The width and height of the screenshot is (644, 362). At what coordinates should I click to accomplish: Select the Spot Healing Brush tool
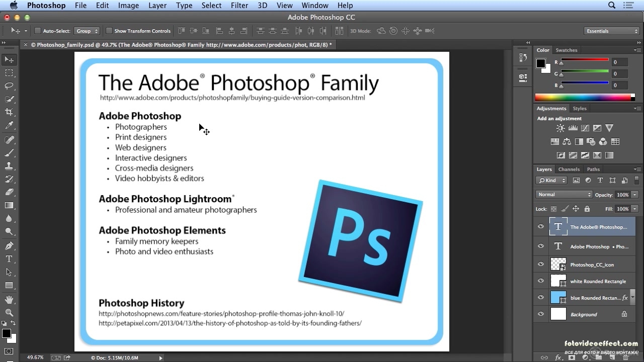pos(9,140)
